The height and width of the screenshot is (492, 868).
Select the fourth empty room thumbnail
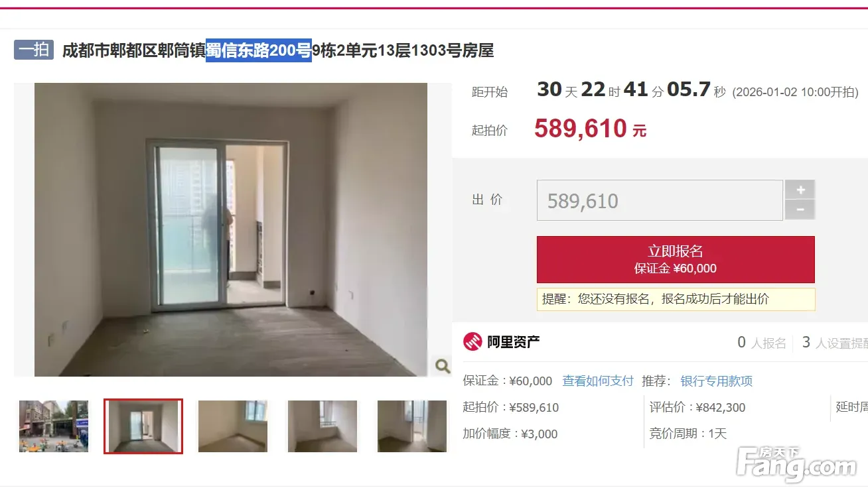tap(323, 426)
